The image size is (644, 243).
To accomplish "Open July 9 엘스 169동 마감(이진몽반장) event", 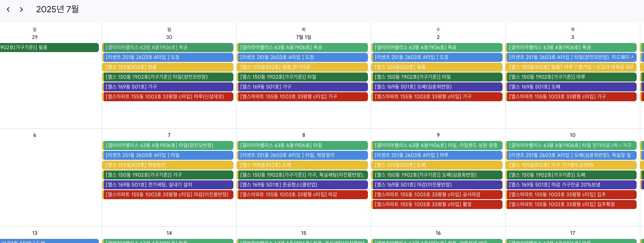I will click(x=437, y=185).
